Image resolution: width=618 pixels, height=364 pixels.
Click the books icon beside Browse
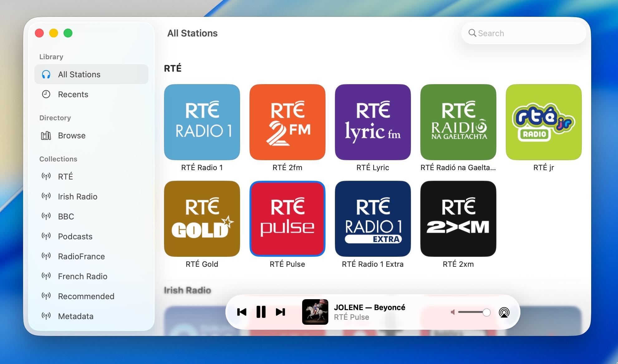pos(46,136)
